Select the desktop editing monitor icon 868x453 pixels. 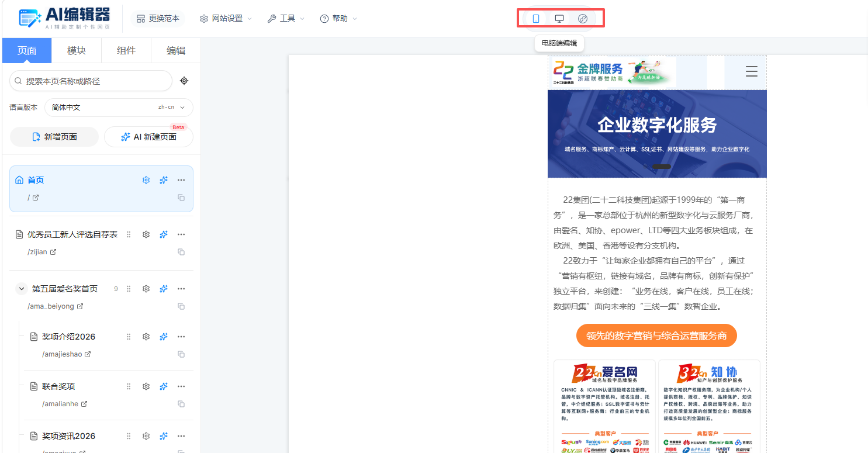click(559, 19)
